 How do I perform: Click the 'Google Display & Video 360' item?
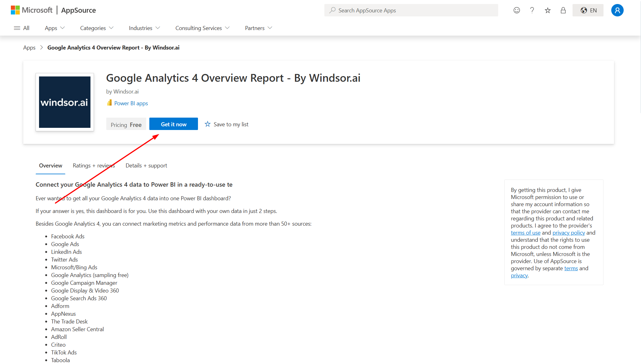pyautogui.click(x=85, y=291)
